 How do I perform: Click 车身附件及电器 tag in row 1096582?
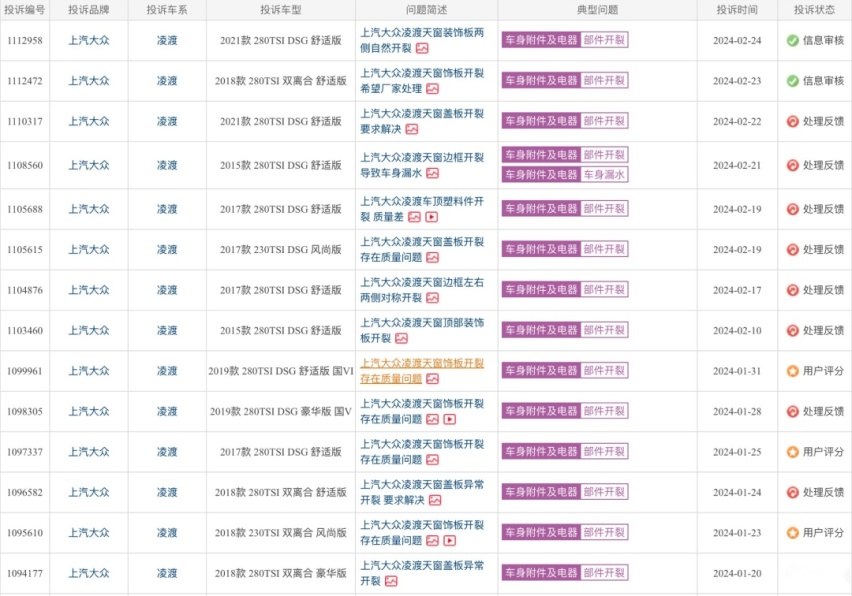click(541, 492)
